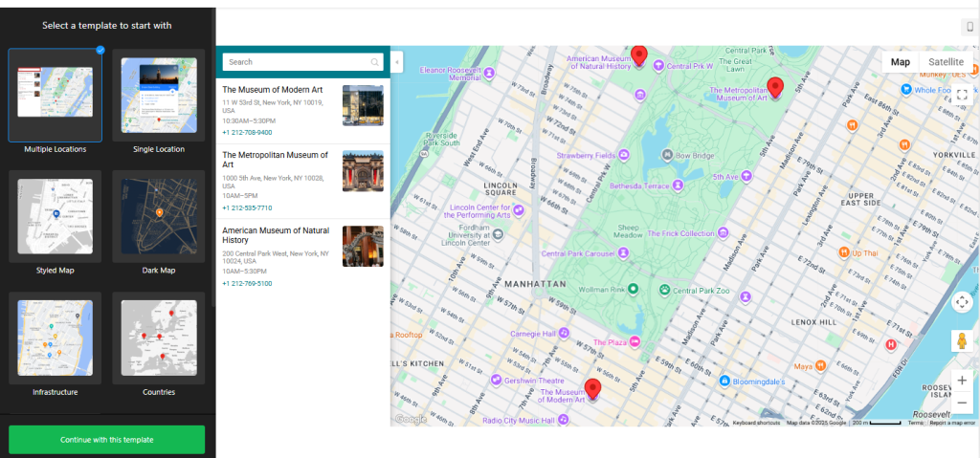Collapse the locations list panel
The width and height of the screenshot is (980, 458).
point(397,62)
